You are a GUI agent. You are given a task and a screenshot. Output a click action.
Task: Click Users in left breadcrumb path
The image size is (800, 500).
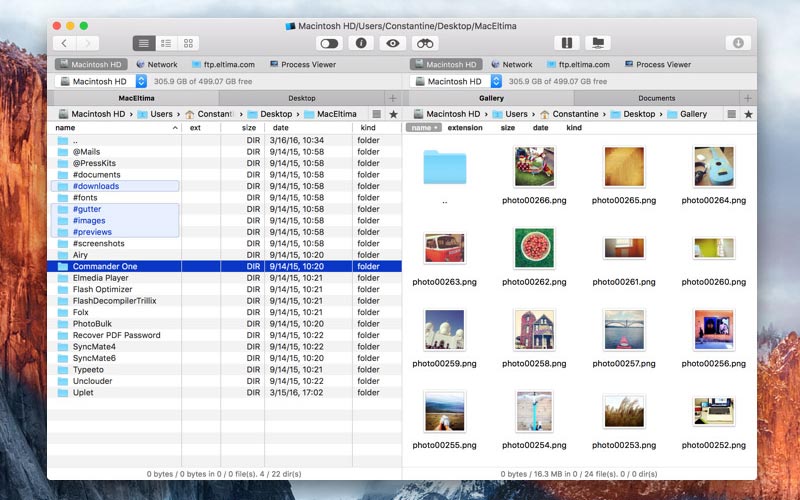point(155,114)
